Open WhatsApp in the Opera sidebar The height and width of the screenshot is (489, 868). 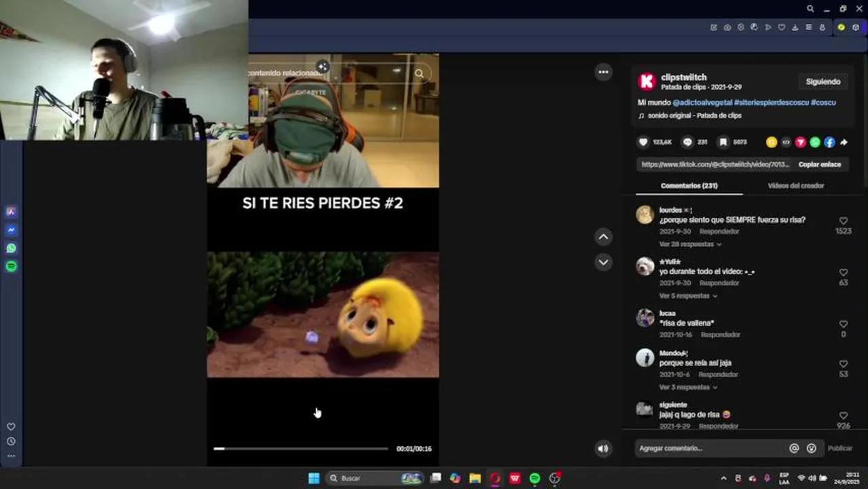(11, 249)
